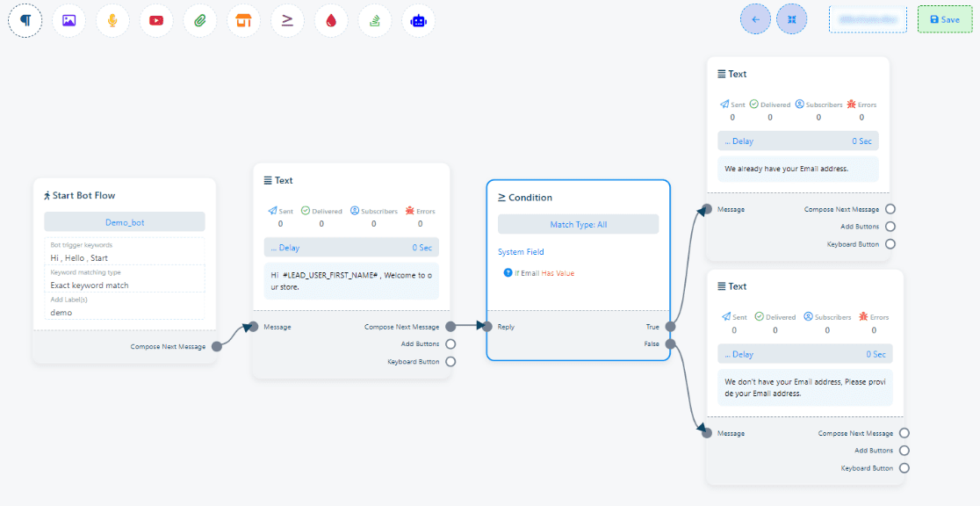Select the paragraph text block icon
The image size is (980, 506).
pyautogui.click(x=25, y=20)
